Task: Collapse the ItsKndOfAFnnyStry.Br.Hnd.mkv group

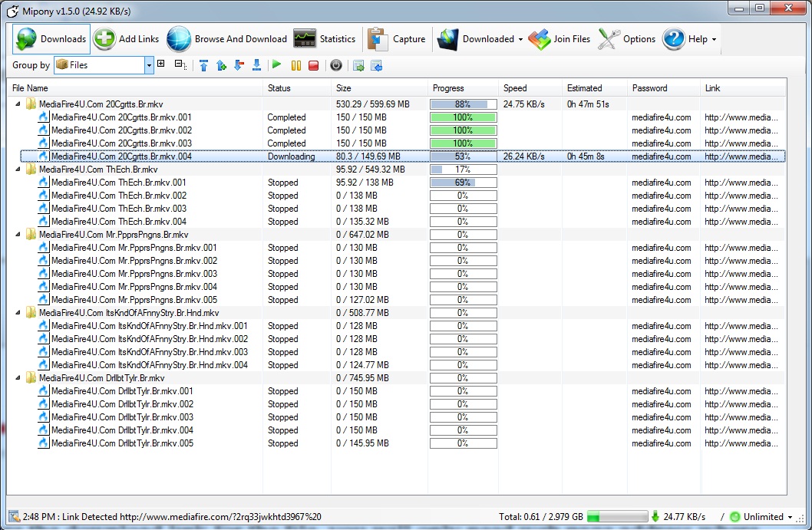Action: click(x=18, y=313)
